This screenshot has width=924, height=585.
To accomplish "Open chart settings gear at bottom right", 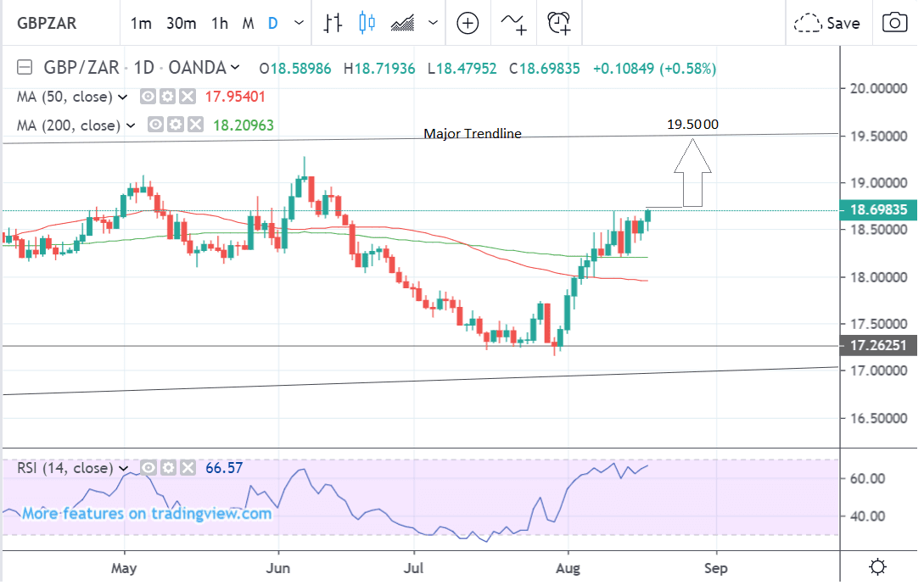I will click(878, 566).
